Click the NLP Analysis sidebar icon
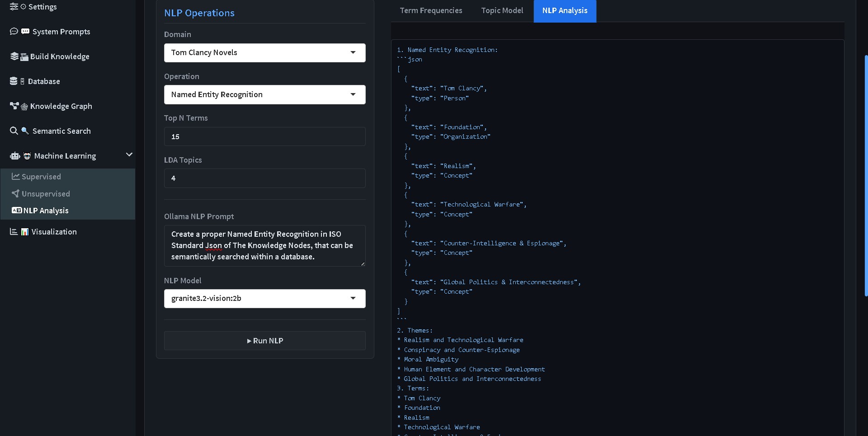The image size is (868, 436). click(x=17, y=211)
